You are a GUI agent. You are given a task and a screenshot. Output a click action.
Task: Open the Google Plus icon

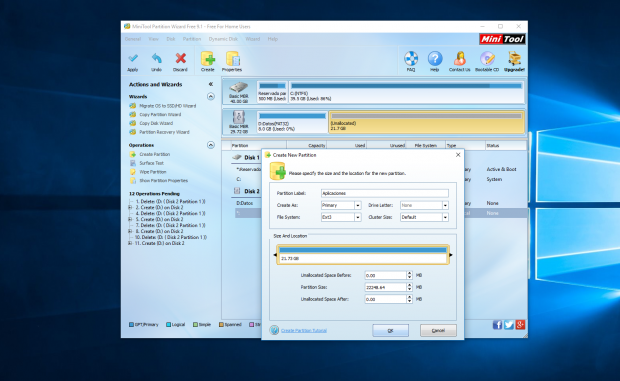(x=520, y=325)
